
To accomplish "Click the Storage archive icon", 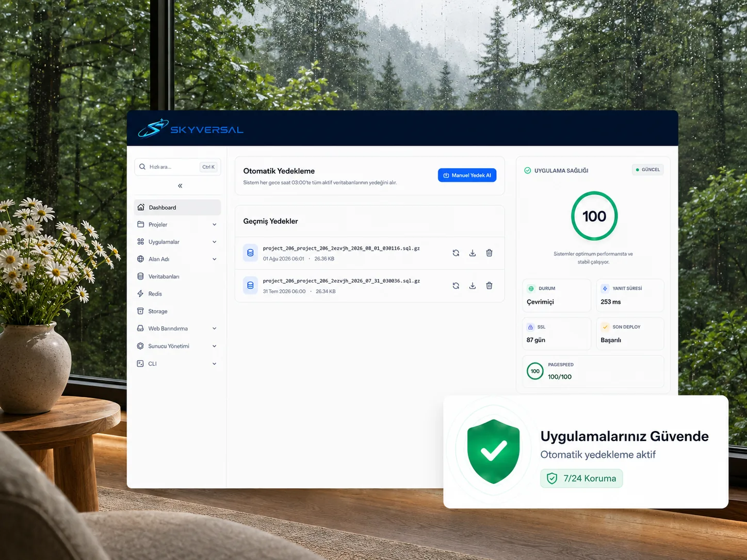I will (140, 311).
